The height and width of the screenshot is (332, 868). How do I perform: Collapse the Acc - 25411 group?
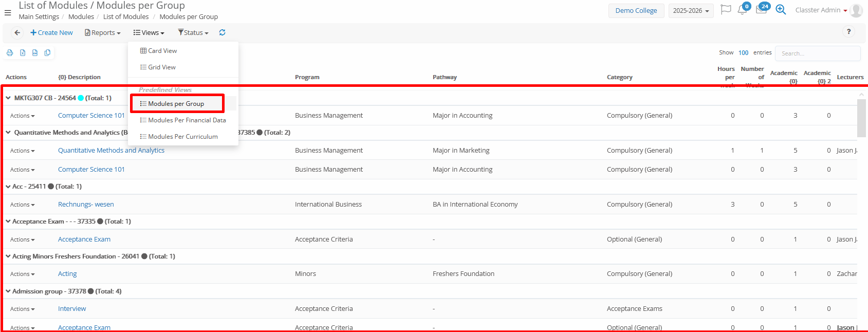point(8,187)
